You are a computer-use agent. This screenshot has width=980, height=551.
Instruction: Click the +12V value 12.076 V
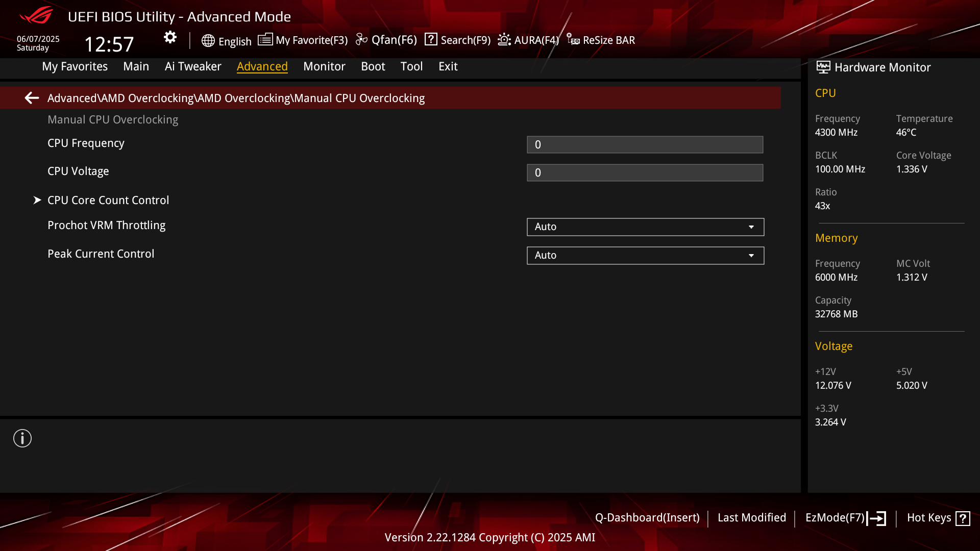[x=833, y=386]
